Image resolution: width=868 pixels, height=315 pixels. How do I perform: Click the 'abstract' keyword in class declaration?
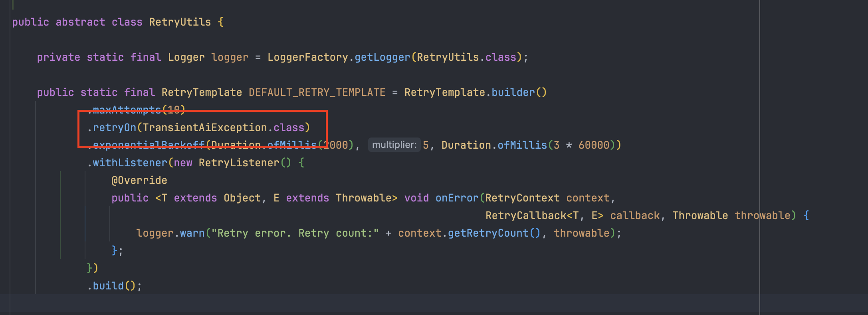[80, 22]
